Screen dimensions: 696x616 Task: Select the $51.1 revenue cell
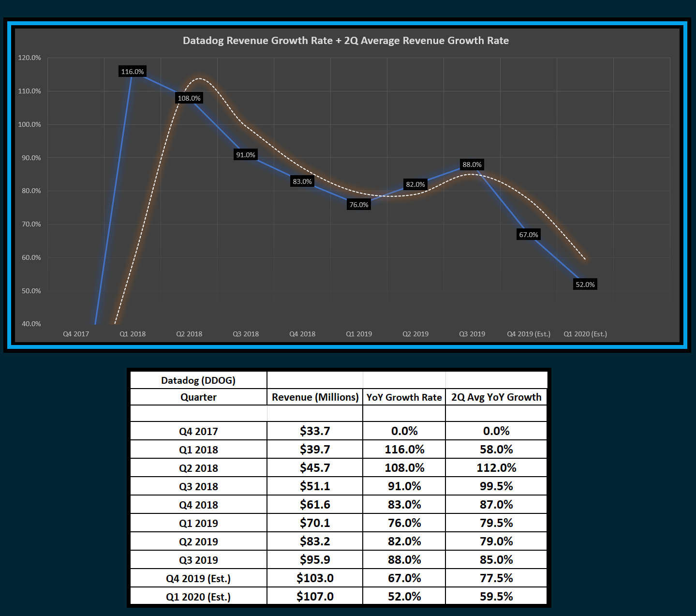pyautogui.click(x=315, y=486)
